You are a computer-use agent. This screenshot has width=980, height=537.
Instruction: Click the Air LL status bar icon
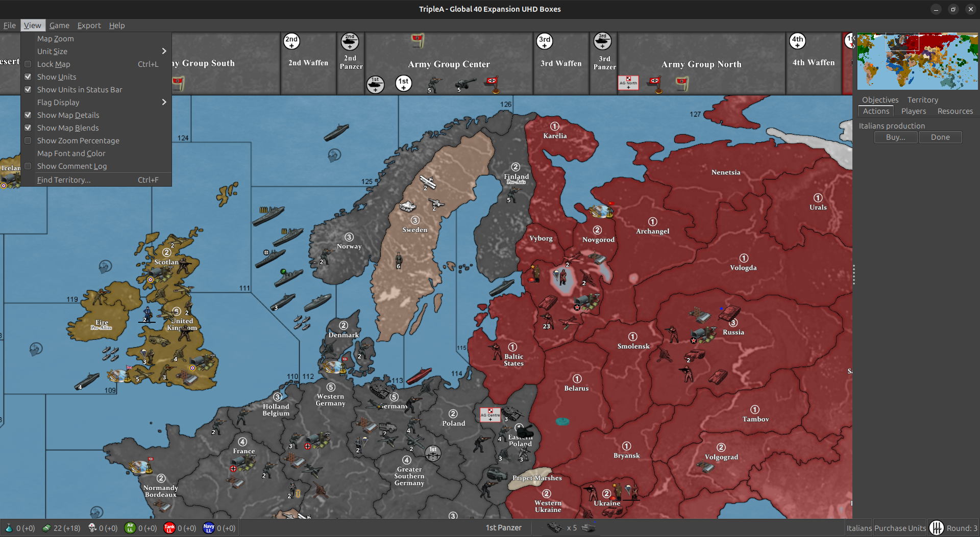tap(131, 528)
